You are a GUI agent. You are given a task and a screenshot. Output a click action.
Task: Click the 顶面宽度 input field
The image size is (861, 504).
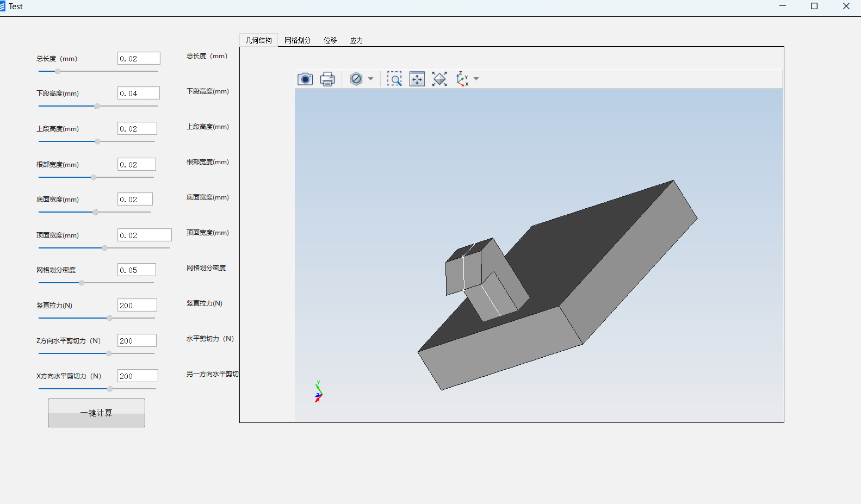pos(145,235)
